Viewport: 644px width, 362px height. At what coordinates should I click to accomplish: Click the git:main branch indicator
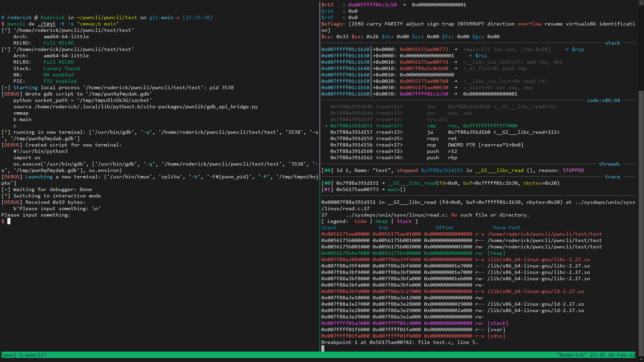[x=161, y=17]
